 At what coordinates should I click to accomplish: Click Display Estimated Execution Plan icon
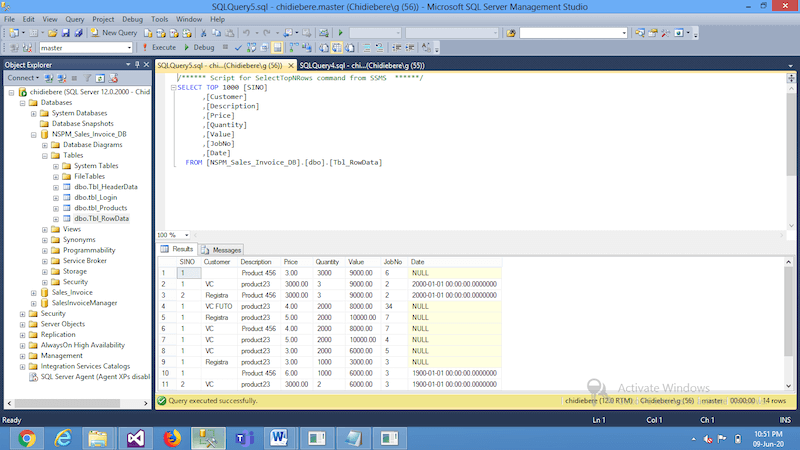pyautogui.click(x=252, y=47)
